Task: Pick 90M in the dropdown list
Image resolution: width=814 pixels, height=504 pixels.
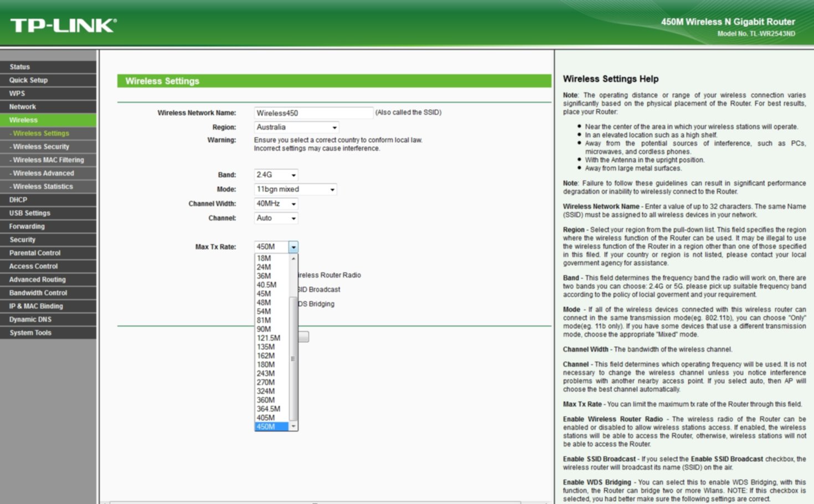Action: tap(272, 329)
